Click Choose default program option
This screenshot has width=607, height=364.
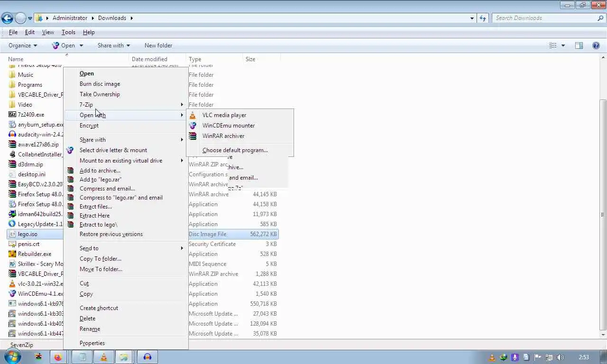click(235, 150)
